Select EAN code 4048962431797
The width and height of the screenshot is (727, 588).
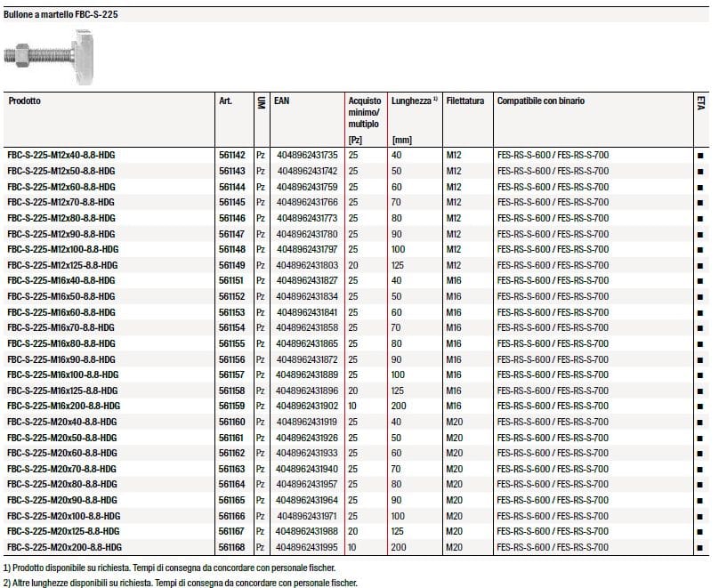pyautogui.click(x=308, y=249)
